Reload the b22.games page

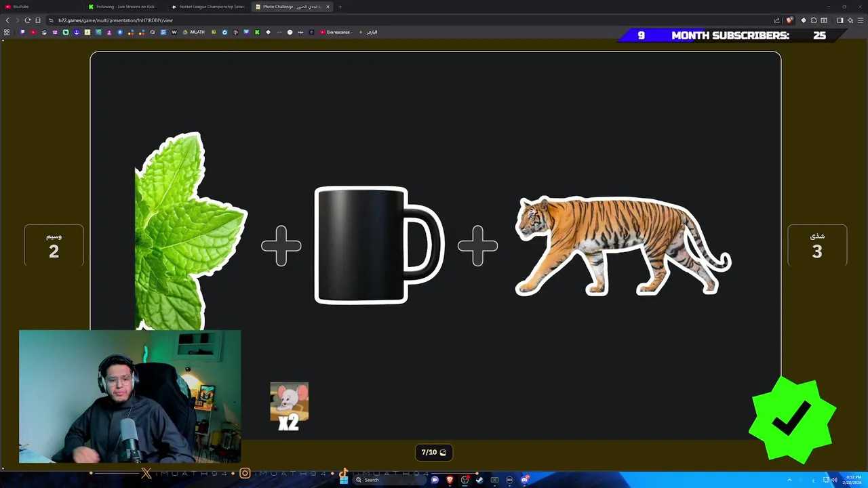point(27,20)
